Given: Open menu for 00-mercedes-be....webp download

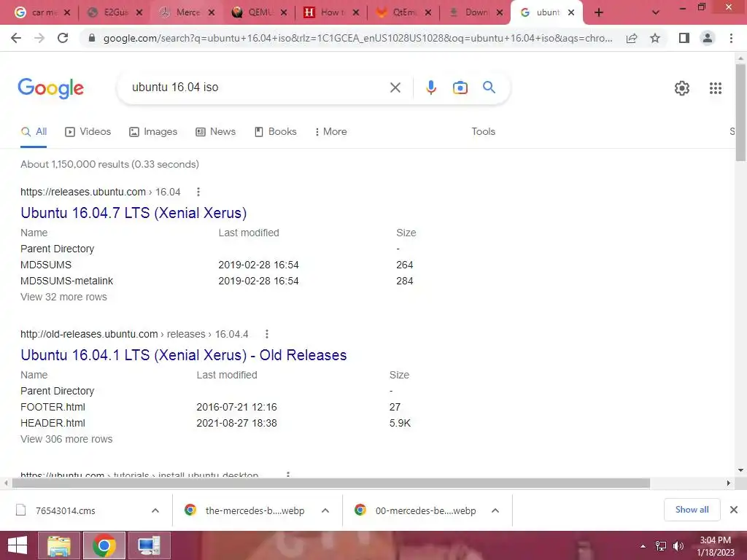Looking at the screenshot, I should pos(495,510).
